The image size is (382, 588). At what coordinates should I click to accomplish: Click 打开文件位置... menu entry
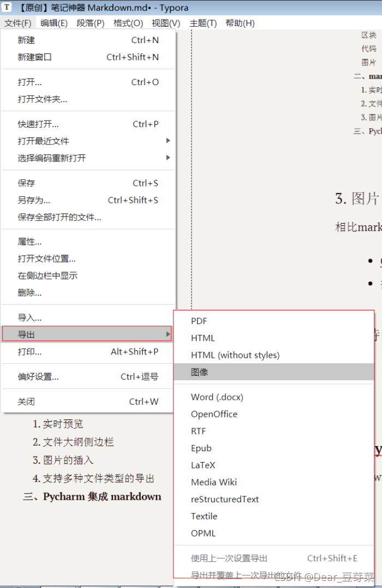tap(88, 259)
